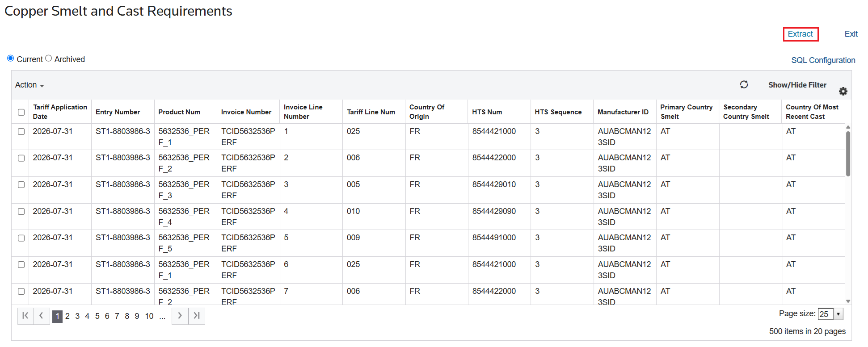The width and height of the screenshot is (868, 347).
Task: Go to page 5
Action: pyautogui.click(x=97, y=316)
